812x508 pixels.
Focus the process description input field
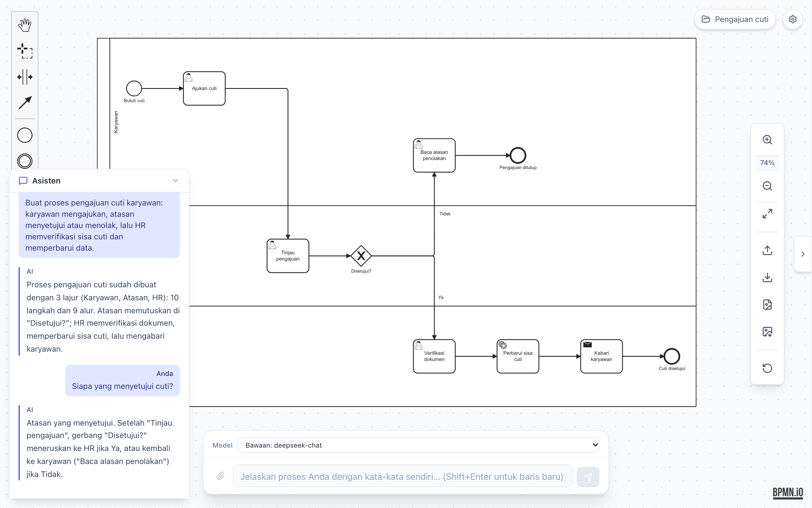[402, 476]
